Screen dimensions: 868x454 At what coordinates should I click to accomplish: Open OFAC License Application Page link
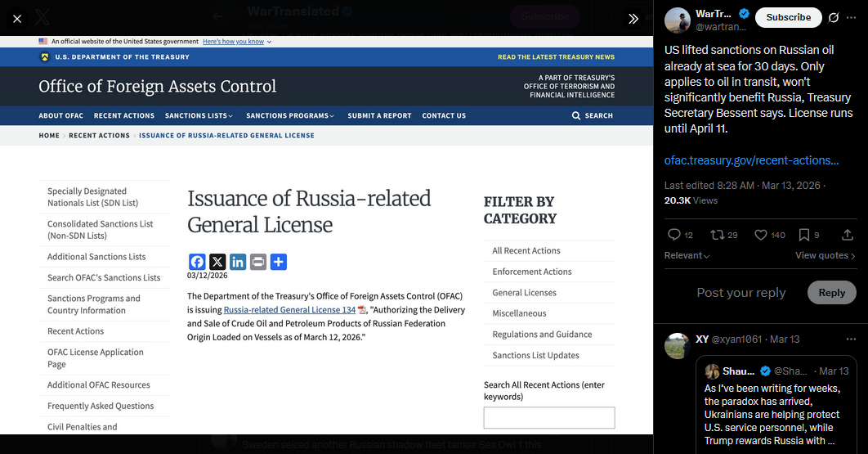tap(95, 358)
